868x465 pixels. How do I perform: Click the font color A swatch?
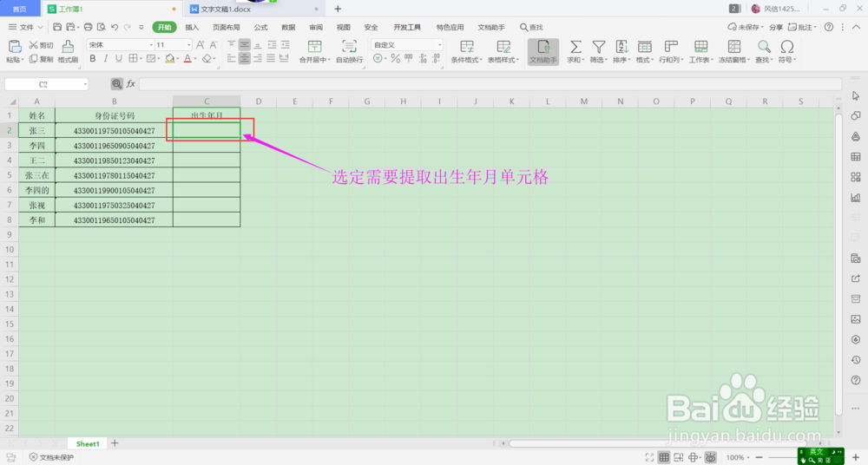187,58
